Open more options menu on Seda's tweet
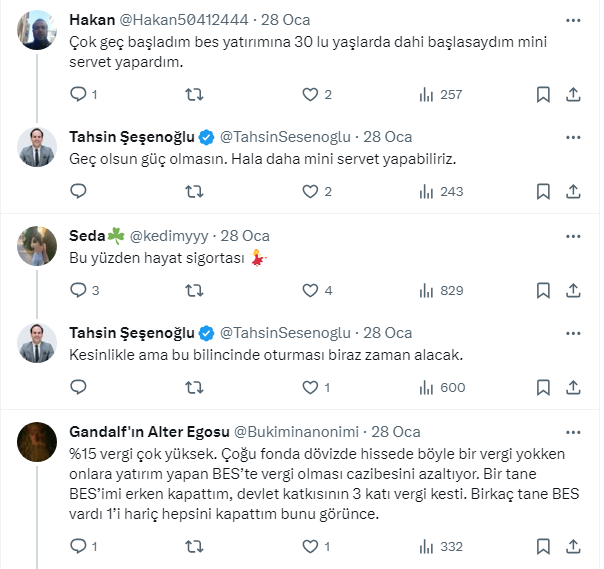Viewport: 604px width, 569px height. (572, 236)
